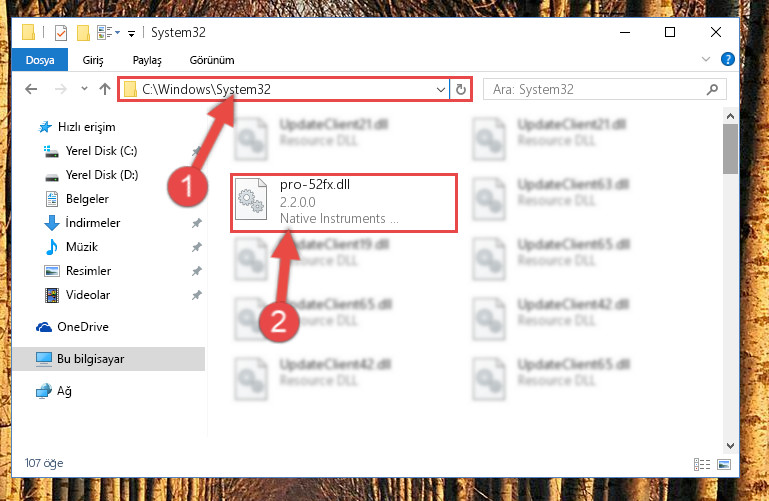The image size is (769, 501).
Task: Click the search magnifier icon
Action: click(712, 89)
